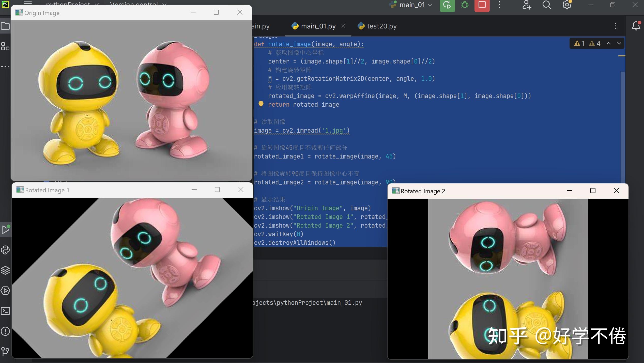The height and width of the screenshot is (363, 644).
Task: Close the main_01.py tab
Action: 343,26
